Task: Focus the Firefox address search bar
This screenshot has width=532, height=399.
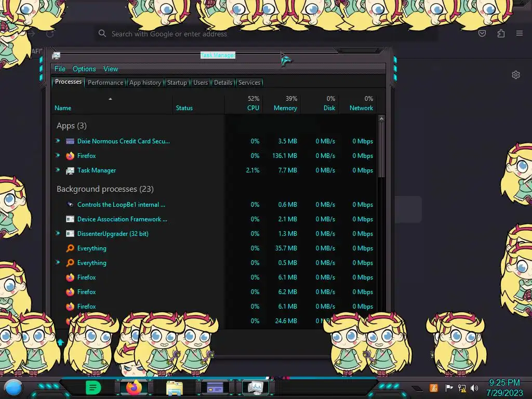Action: point(267,34)
